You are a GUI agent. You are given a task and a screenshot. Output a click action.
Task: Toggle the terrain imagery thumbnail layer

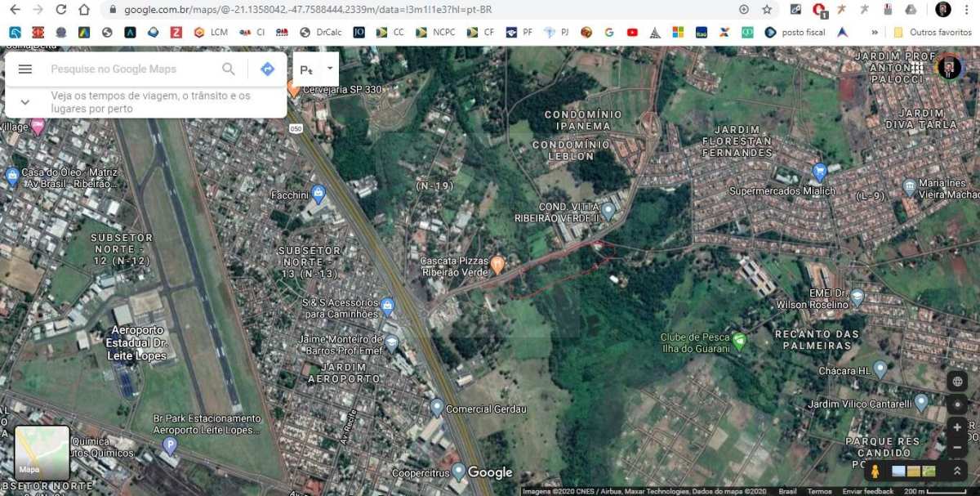tap(929, 470)
